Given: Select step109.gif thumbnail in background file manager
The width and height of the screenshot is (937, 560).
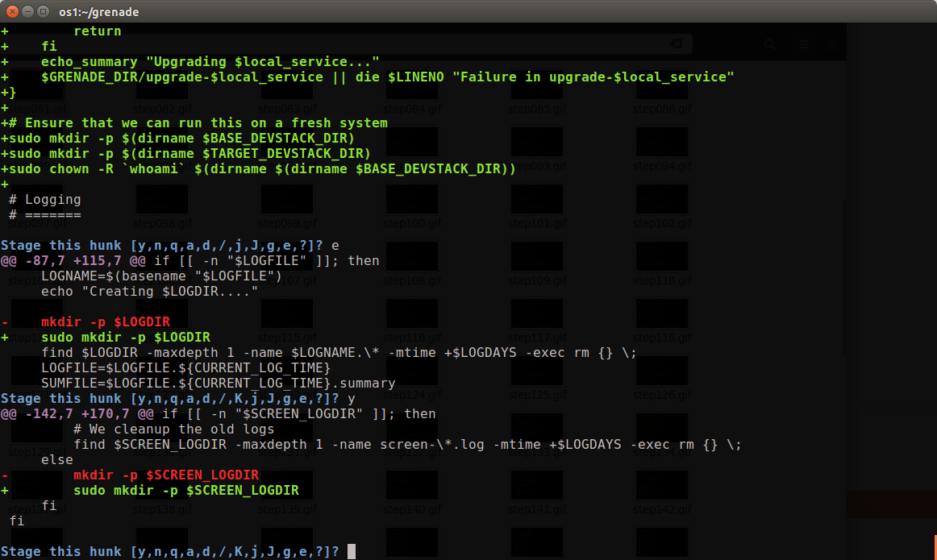Looking at the screenshot, I should [536, 256].
